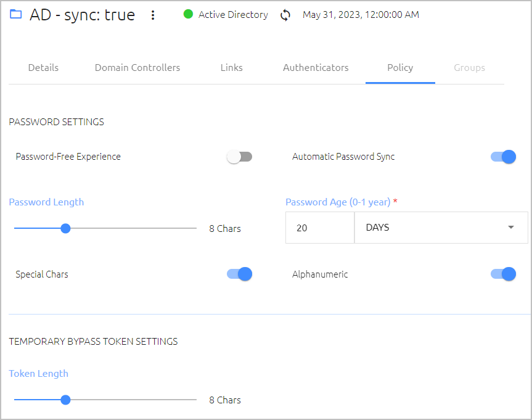
Task: Enable the Password-Free Experience toggle
Action: pyautogui.click(x=240, y=157)
